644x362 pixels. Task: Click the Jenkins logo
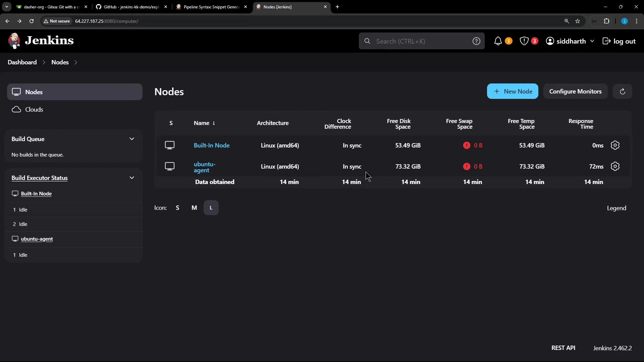pyautogui.click(x=14, y=40)
